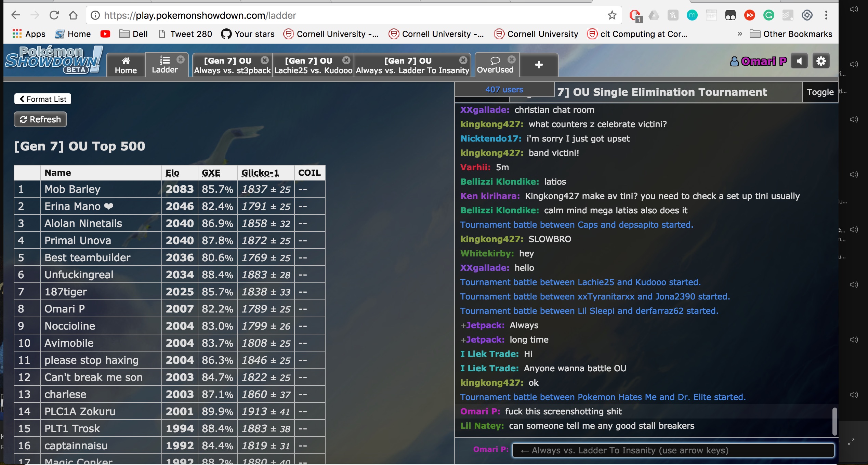Refresh the ladder rankings
The image size is (868, 465).
pos(40,119)
